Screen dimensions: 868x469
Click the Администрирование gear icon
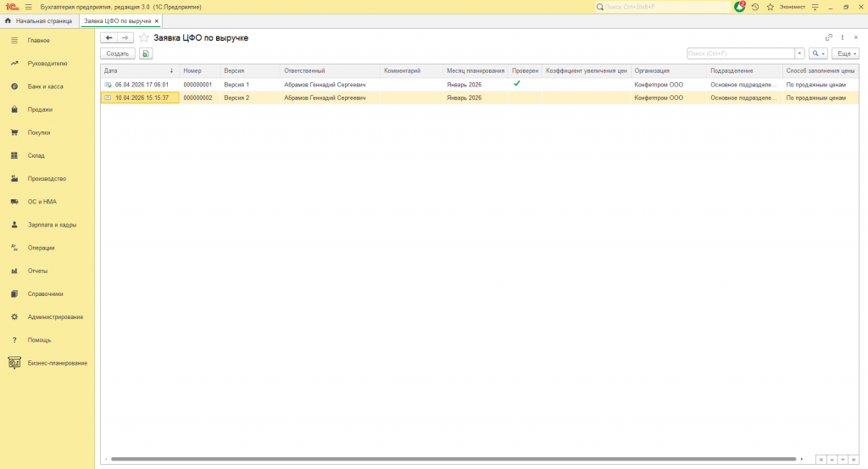(x=14, y=317)
